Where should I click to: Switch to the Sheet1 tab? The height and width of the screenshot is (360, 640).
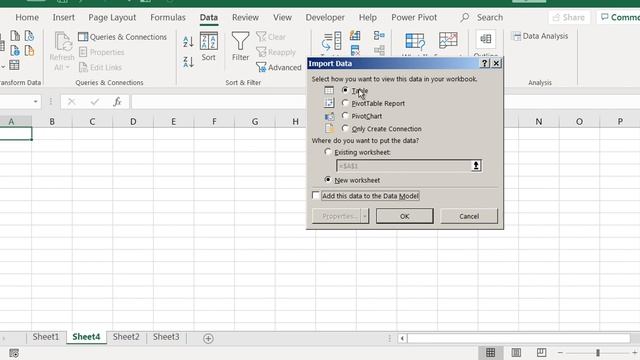point(46,337)
